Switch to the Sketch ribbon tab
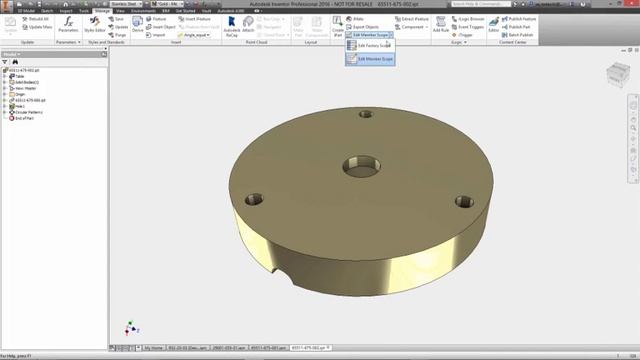The width and height of the screenshot is (640, 360). (x=47, y=11)
